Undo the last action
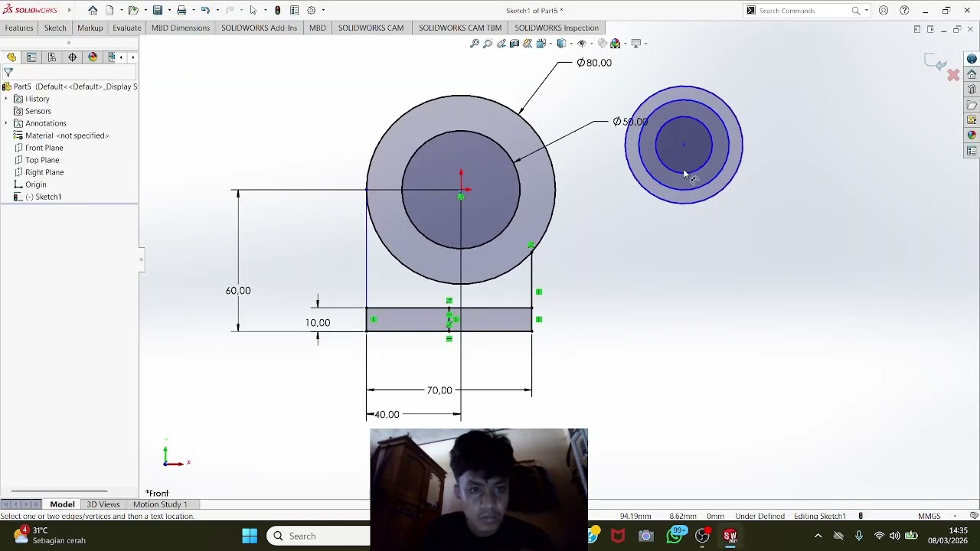The width and height of the screenshot is (980, 551). pos(205,11)
